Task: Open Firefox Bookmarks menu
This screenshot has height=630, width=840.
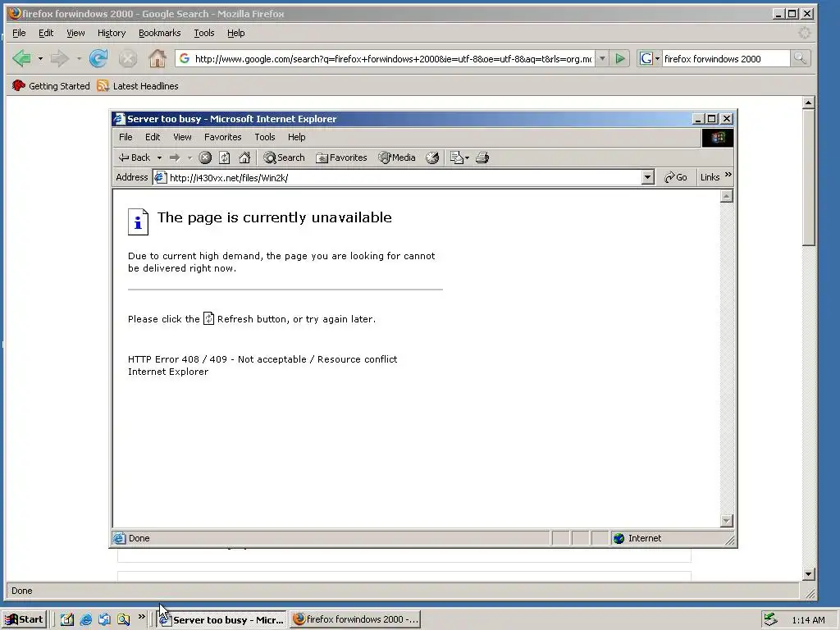Action: (x=159, y=33)
